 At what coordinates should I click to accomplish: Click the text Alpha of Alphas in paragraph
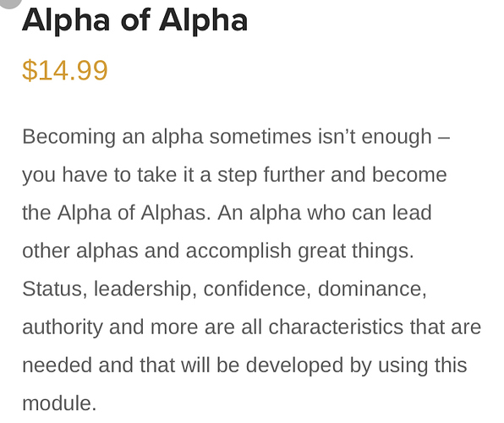(x=132, y=213)
